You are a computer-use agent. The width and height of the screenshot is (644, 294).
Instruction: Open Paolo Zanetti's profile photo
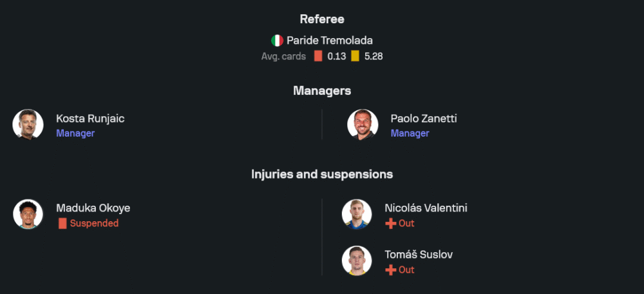[363, 124]
